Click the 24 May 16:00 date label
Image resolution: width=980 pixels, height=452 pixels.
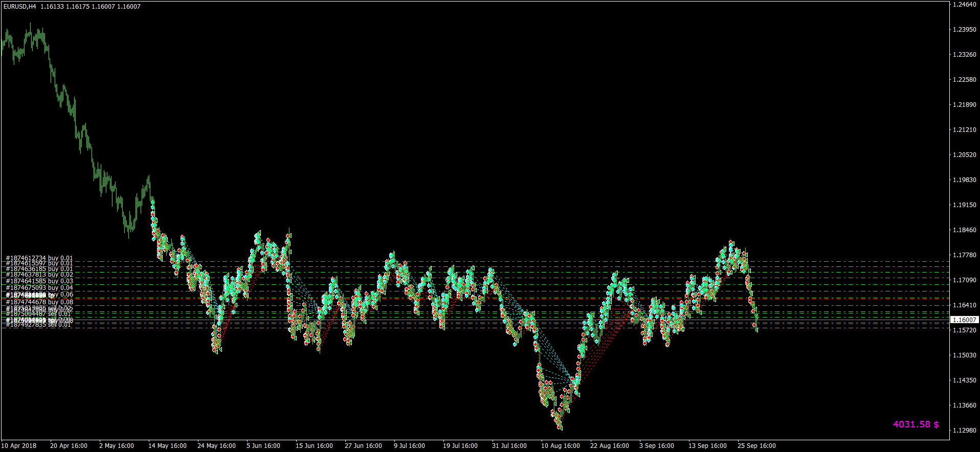pyautogui.click(x=216, y=446)
